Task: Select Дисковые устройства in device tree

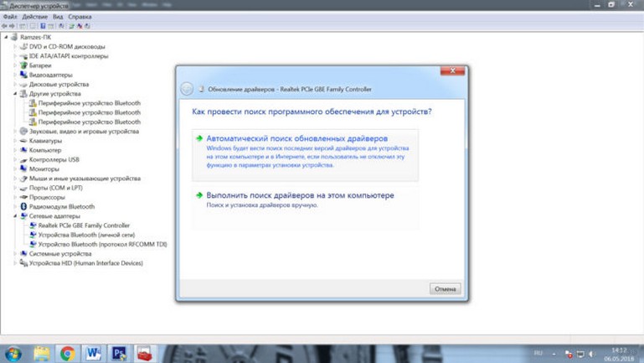Action: (59, 85)
